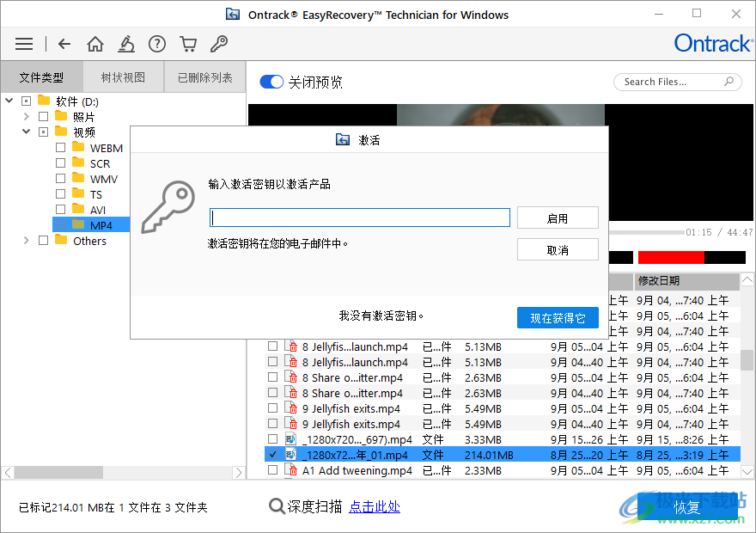756x533 pixels.
Task: Expand the Others tree node
Action: click(26, 240)
